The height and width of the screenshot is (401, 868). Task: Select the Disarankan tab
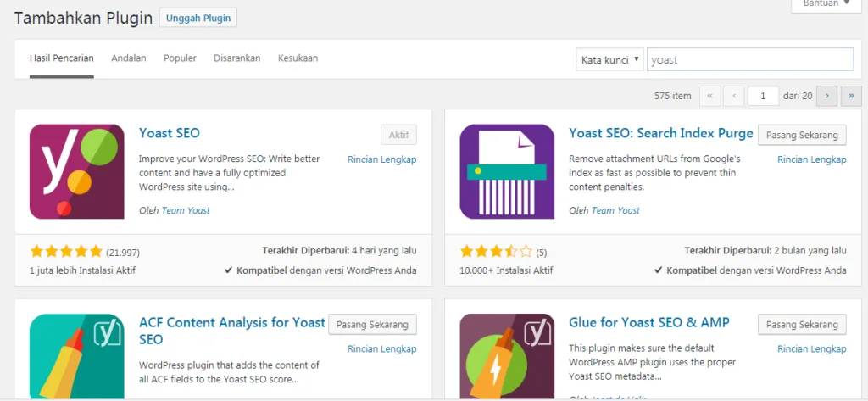coord(237,58)
